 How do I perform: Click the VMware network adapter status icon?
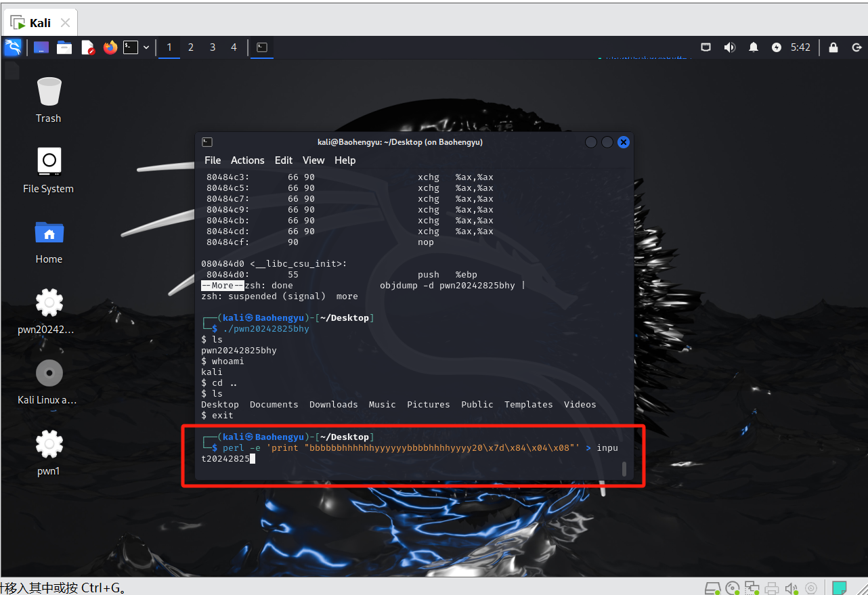pos(752,588)
